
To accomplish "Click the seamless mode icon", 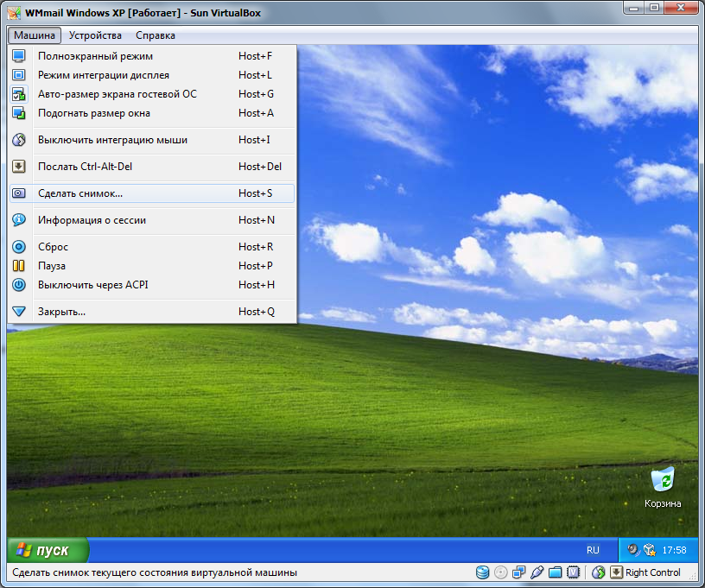I will tap(19, 75).
